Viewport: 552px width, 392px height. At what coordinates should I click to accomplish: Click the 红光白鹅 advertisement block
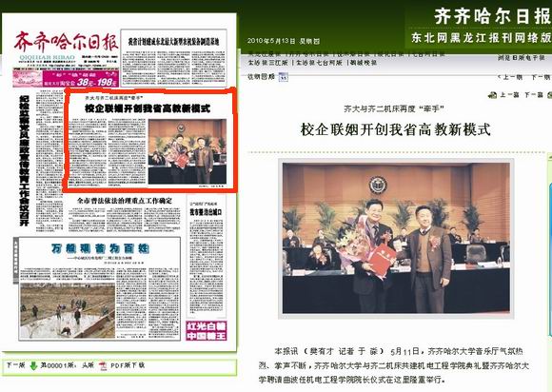pos(206,330)
